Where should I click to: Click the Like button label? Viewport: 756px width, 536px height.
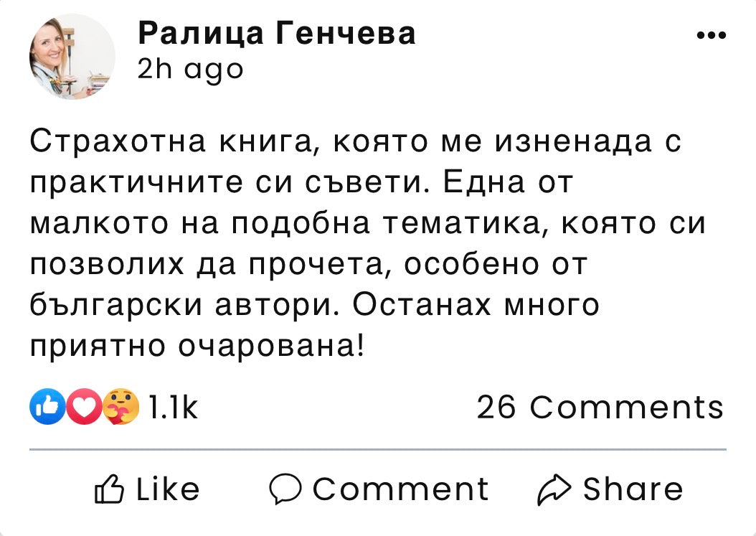point(168,489)
